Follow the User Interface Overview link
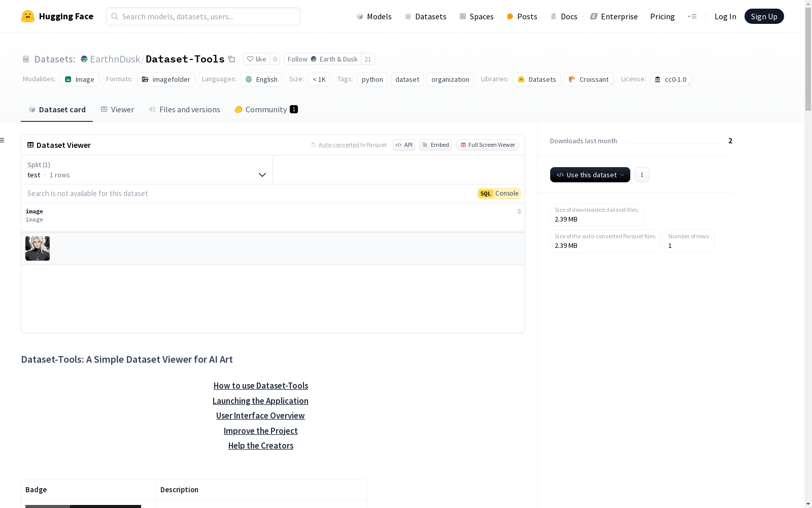The width and height of the screenshot is (812, 508). coord(260,416)
